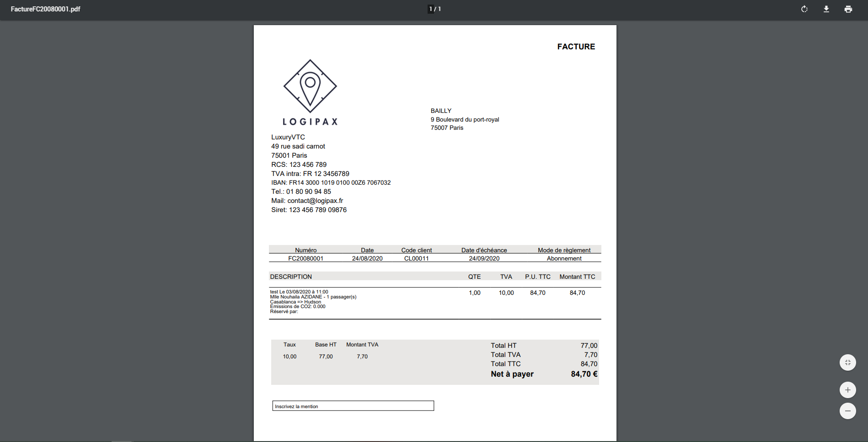The image size is (868, 442).
Task: Click the fit to page button
Action: [x=847, y=362]
